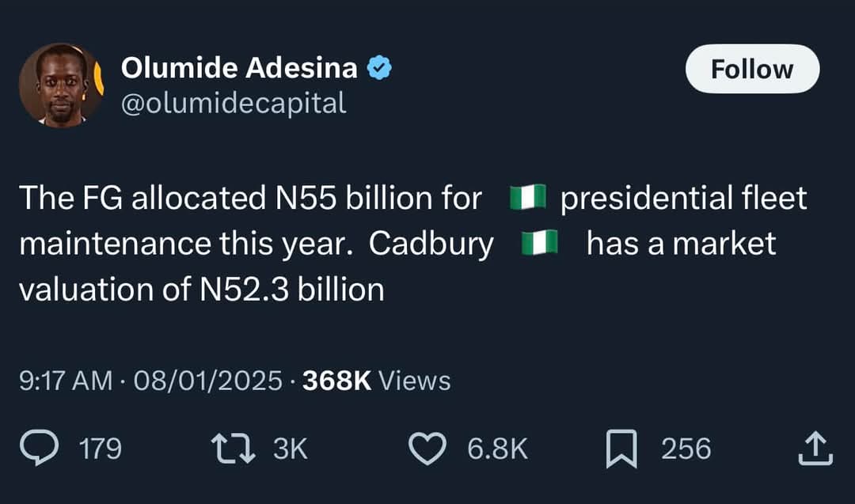The width and height of the screenshot is (855, 504).
Task: Open the 368K Views analytics
Action: [376, 381]
